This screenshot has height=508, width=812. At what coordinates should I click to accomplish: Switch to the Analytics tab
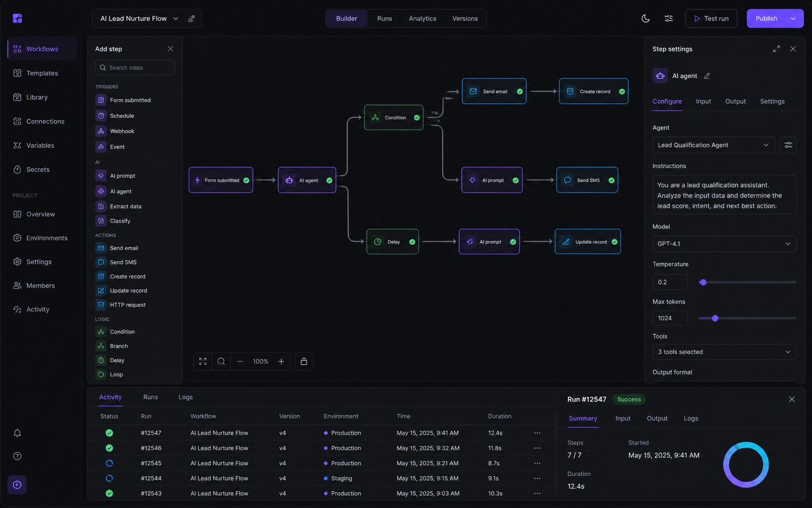click(422, 18)
